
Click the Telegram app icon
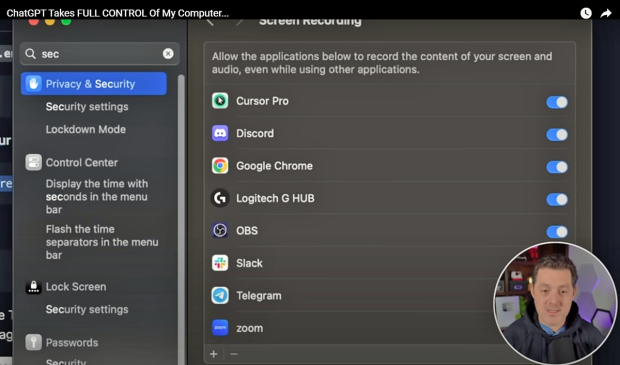coord(220,295)
